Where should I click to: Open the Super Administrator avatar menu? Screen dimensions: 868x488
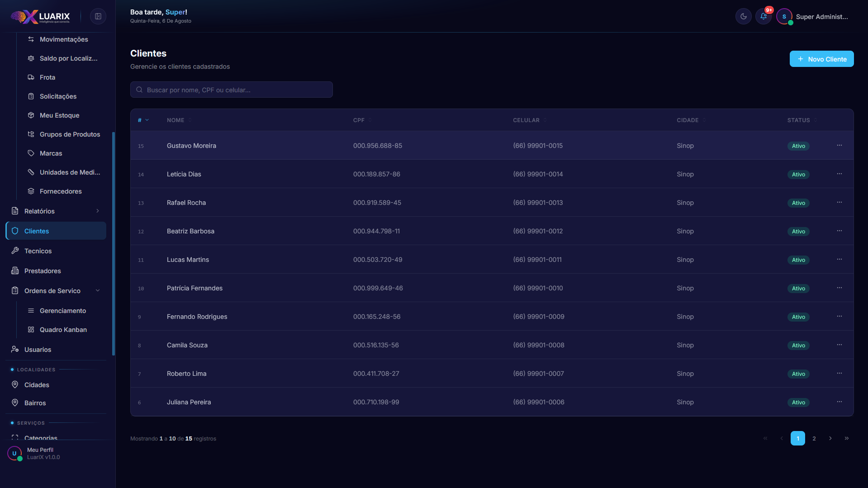[784, 16]
